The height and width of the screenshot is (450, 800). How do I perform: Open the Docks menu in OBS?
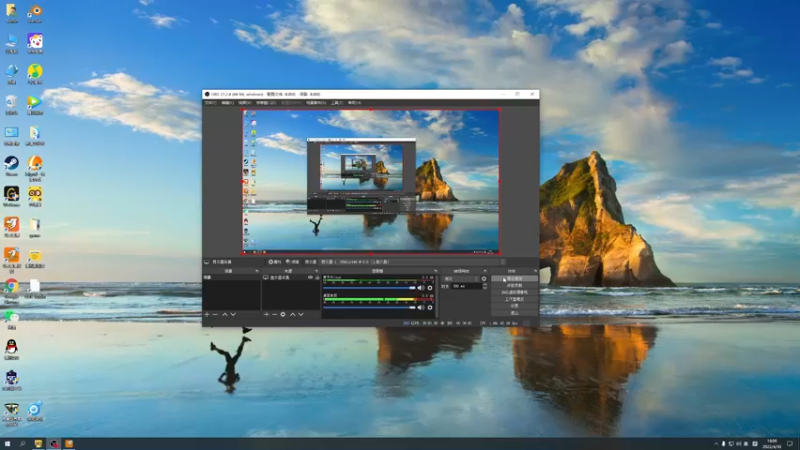point(266,103)
